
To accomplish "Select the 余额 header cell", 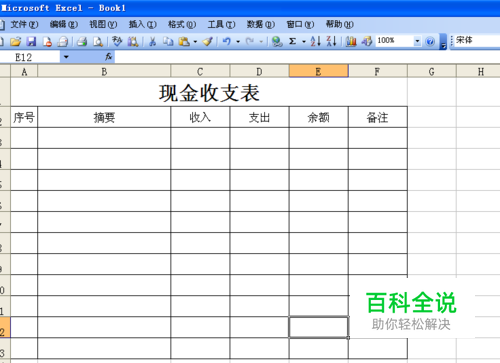I will point(319,117).
